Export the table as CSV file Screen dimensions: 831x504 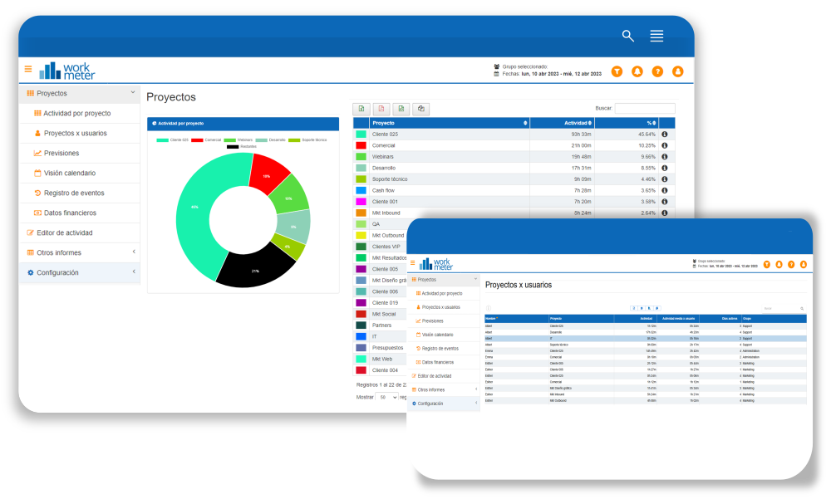pyautogui.click(x=401, y=109)
